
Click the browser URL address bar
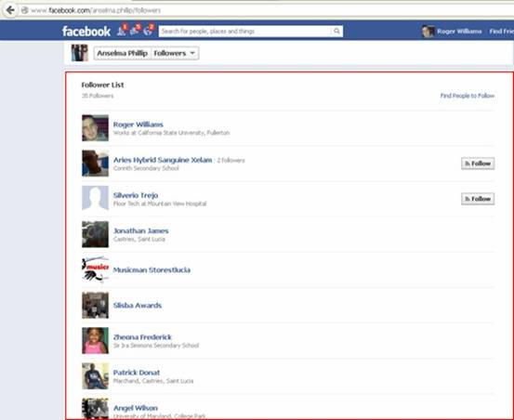pyautogui.click(x=269, y=10)
